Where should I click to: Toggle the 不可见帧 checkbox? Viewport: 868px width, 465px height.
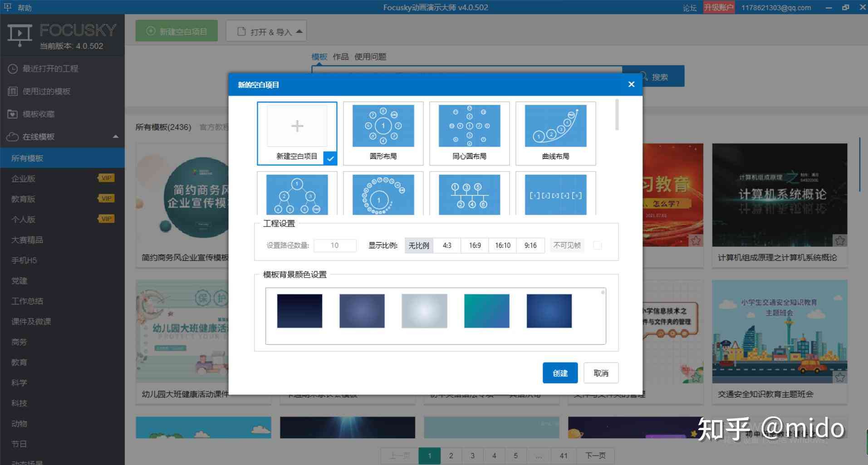tap(598, 245)
